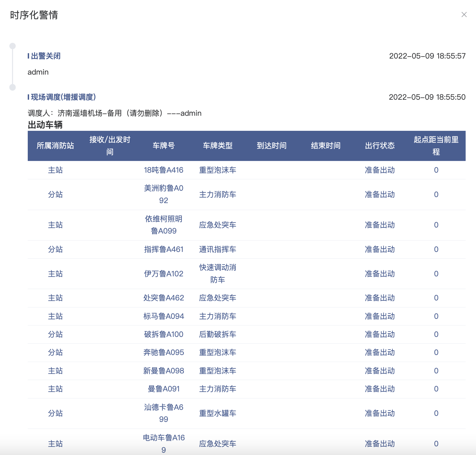Click mileage 0 in the 标马鲁A094 row
This screenshot has height=455, width=476.
point(436,316)
